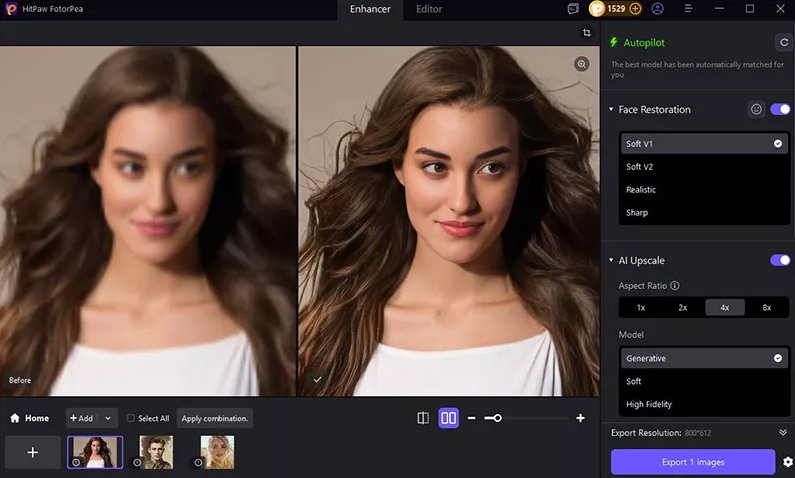
Task: Toggle the Face Restoration switch
Action: [780, 109]
